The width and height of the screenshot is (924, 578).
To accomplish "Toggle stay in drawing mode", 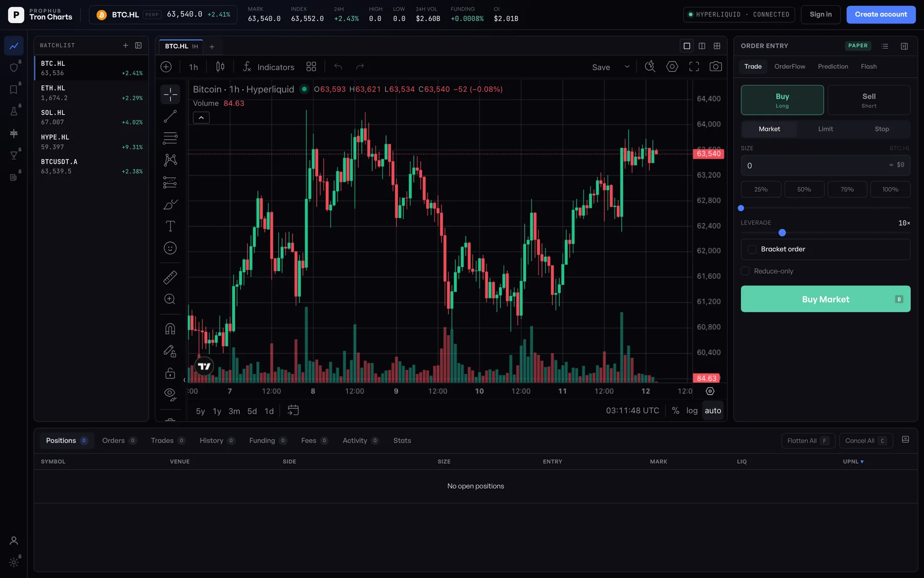I will (x=170, y=351).
